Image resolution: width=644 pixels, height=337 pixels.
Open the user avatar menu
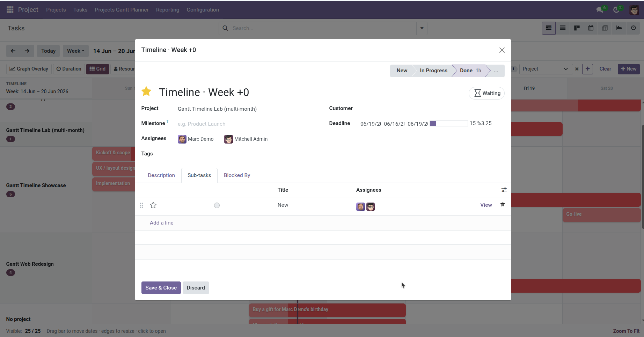coord(634,10)
